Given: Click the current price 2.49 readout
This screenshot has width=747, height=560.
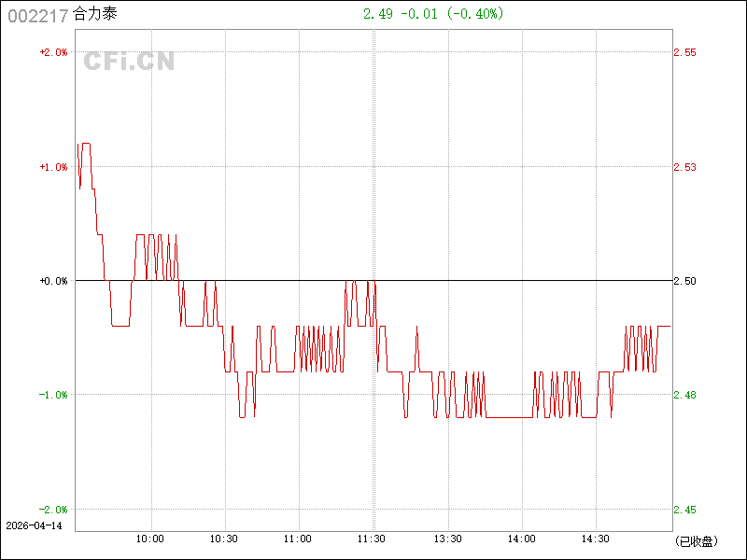Looking at the screenshot, I should (378, 14).
